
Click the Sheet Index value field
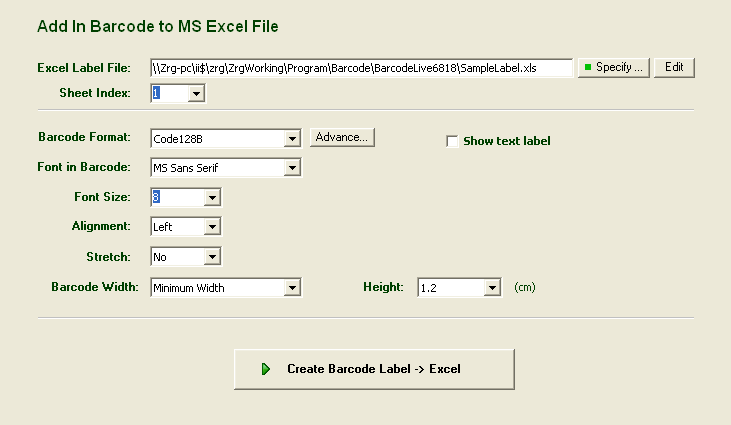click(170, 94)
